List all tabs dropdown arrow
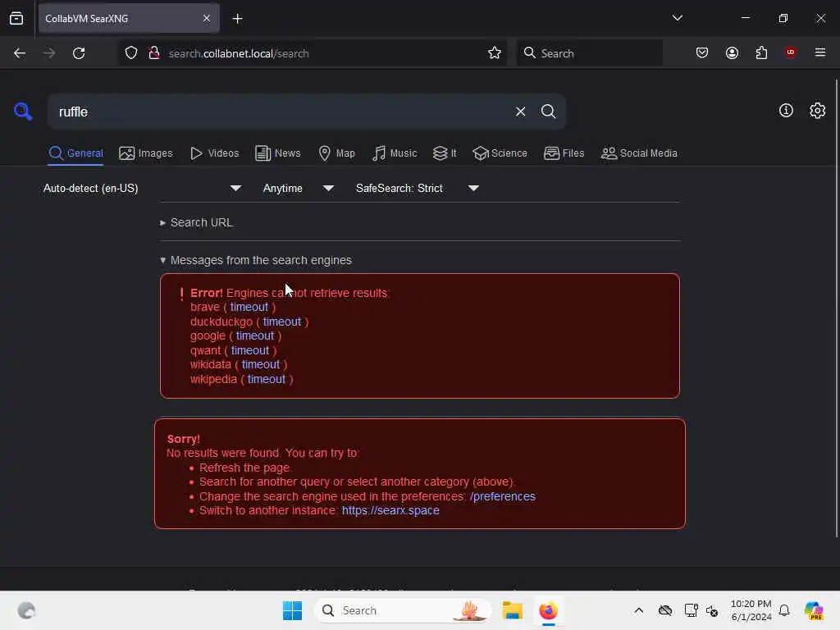This screenshot has height=630, width=840. [677, 18]
